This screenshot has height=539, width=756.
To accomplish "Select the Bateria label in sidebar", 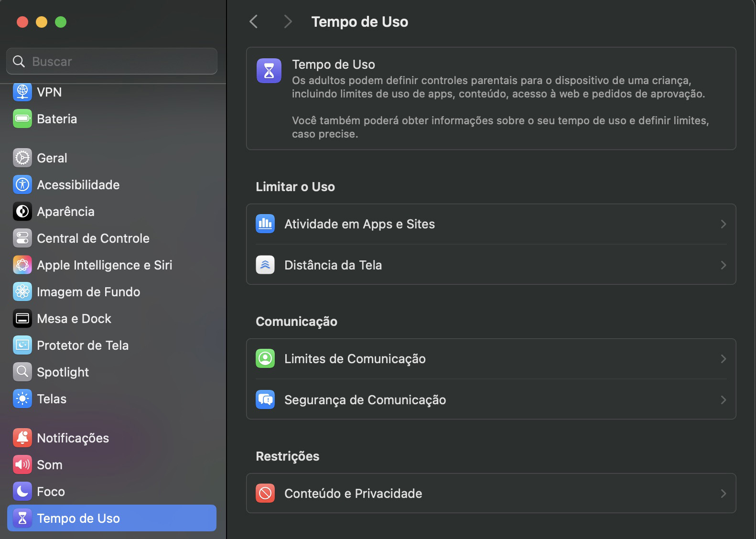I will 57,119.
